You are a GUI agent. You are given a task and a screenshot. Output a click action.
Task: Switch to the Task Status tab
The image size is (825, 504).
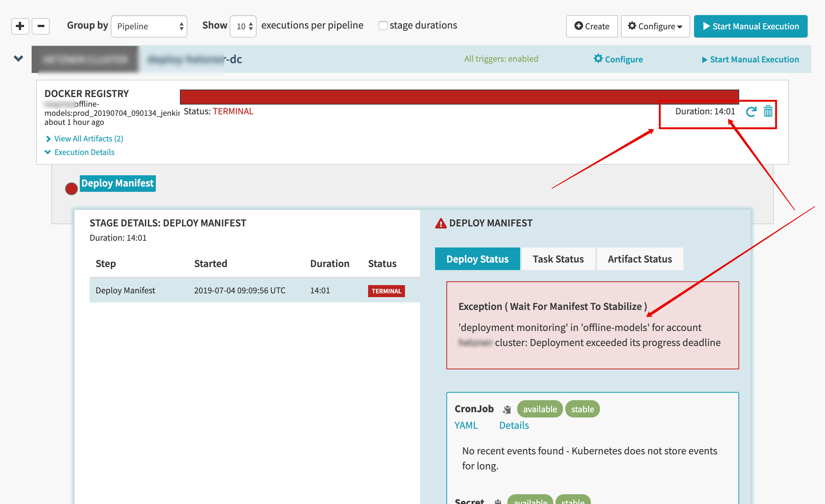click(558, 259)
